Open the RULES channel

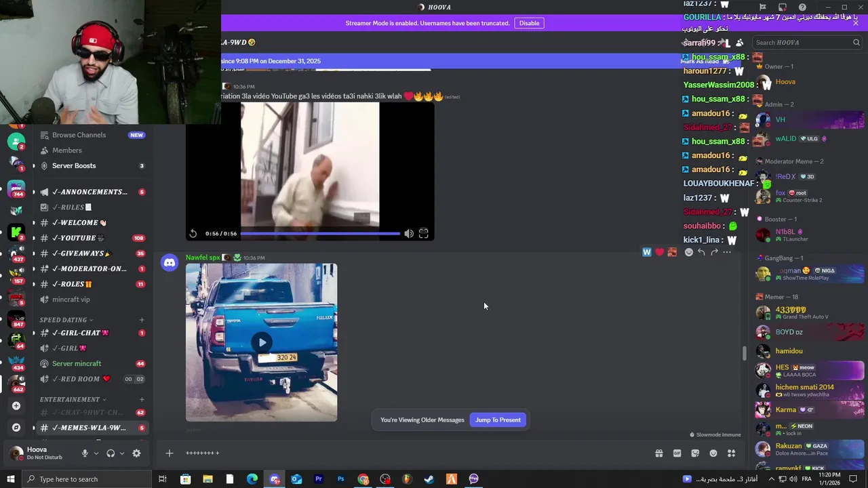click(72, 207)
